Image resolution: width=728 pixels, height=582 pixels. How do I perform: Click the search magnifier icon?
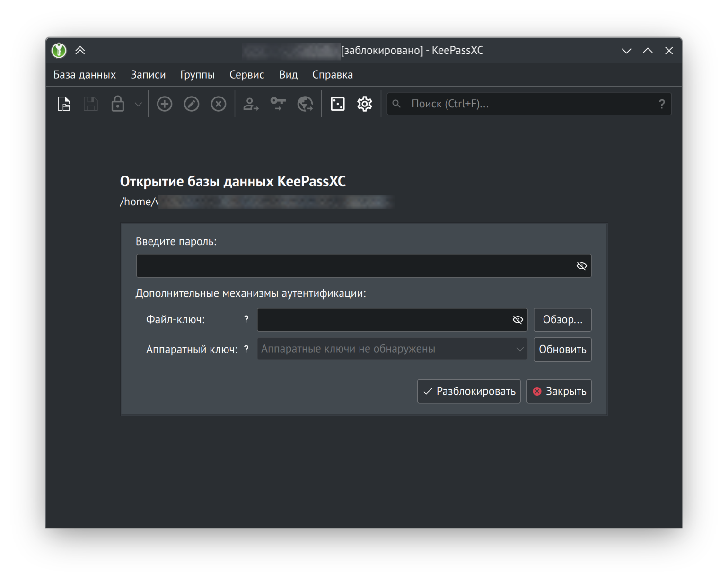point(397,104)
